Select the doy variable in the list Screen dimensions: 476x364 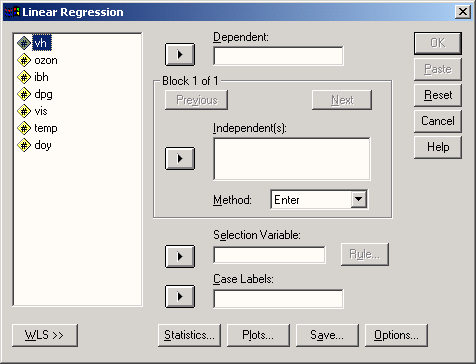click(43, 145)
